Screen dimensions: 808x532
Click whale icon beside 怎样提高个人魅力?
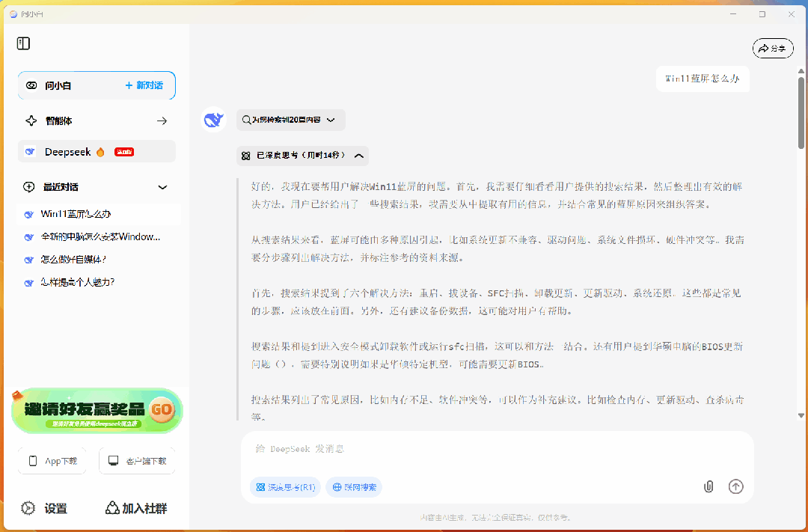[29, 283]
